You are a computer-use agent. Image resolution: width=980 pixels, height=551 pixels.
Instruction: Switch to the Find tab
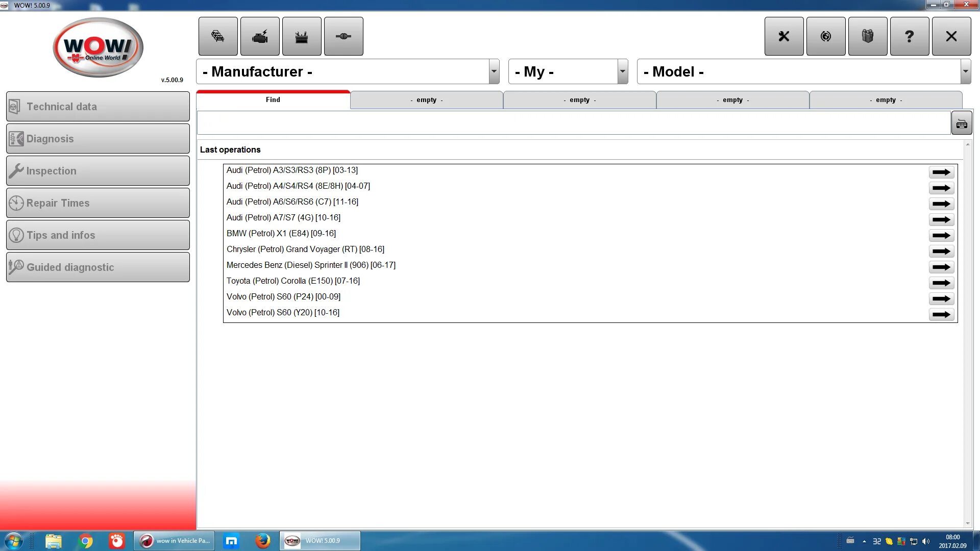pyautogui.click(x=273, y=100)
